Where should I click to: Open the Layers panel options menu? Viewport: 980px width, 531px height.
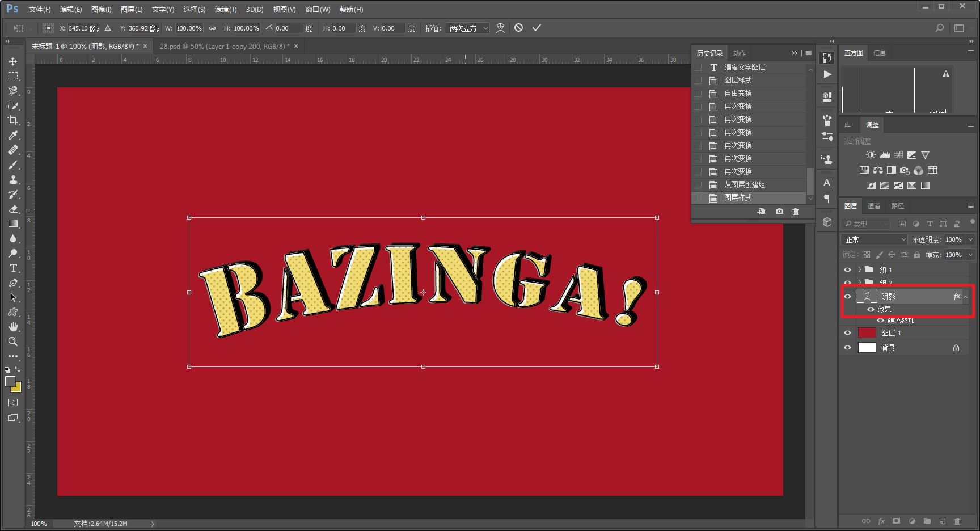970,206
